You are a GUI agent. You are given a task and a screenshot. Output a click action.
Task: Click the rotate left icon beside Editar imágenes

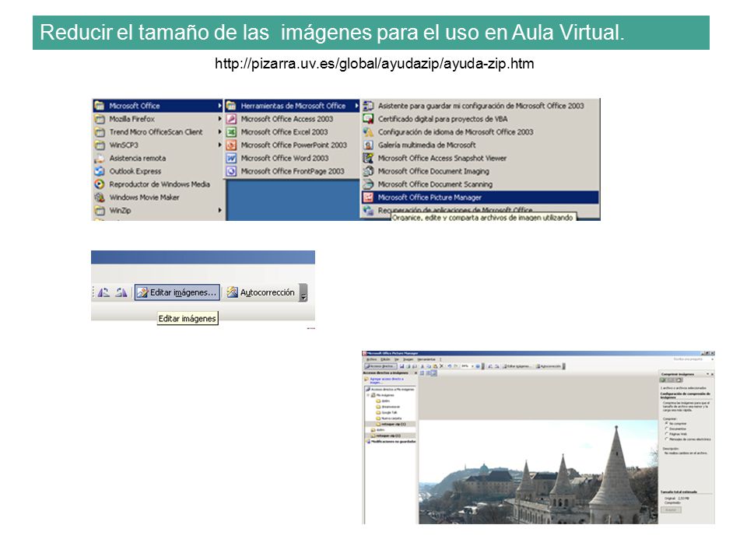(x=103, y=292)
